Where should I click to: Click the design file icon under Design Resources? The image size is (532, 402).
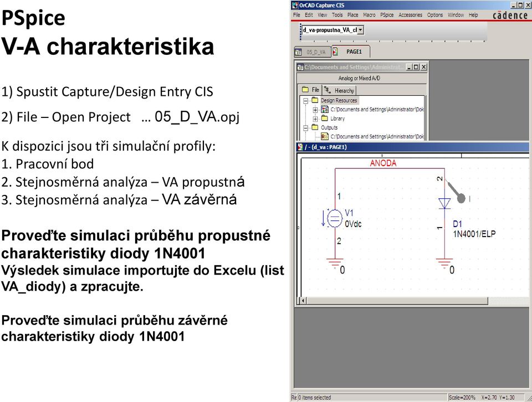point(325,110)
